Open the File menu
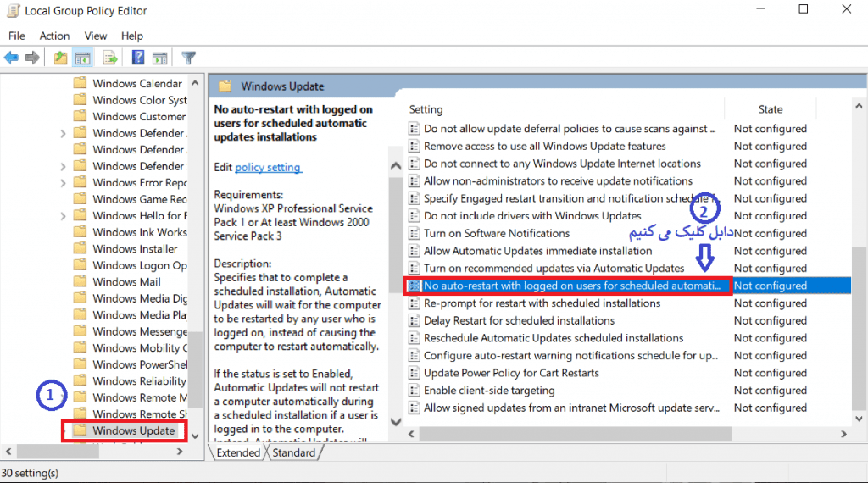868x483 pixels. click(x=17, y=36)
